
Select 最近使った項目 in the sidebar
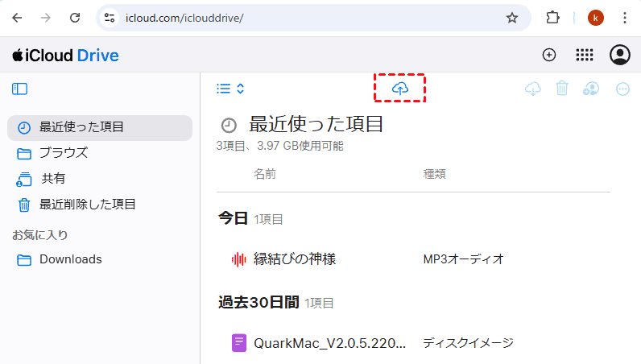pyautogui.click(x=81, y=127)
